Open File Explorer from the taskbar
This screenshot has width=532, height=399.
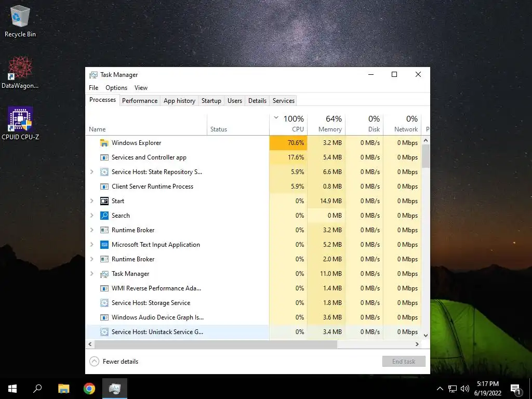coord(63,389)
